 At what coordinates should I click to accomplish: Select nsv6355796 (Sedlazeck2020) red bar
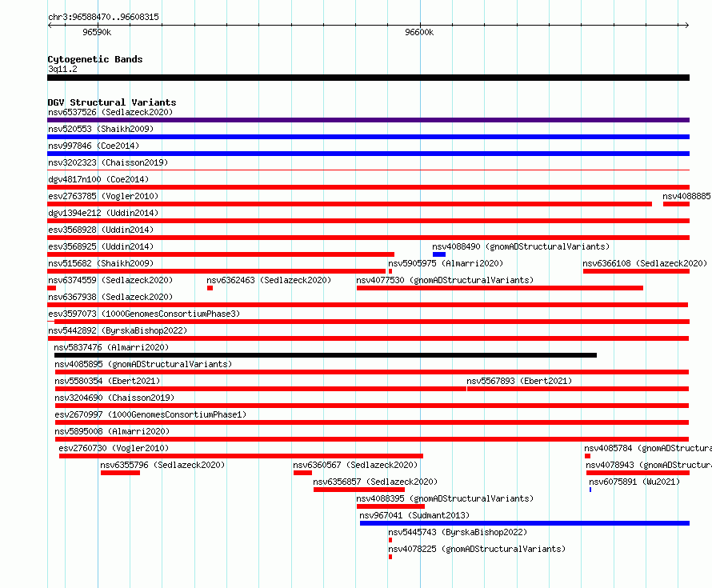pyautogui.click(x=120, y=473)
